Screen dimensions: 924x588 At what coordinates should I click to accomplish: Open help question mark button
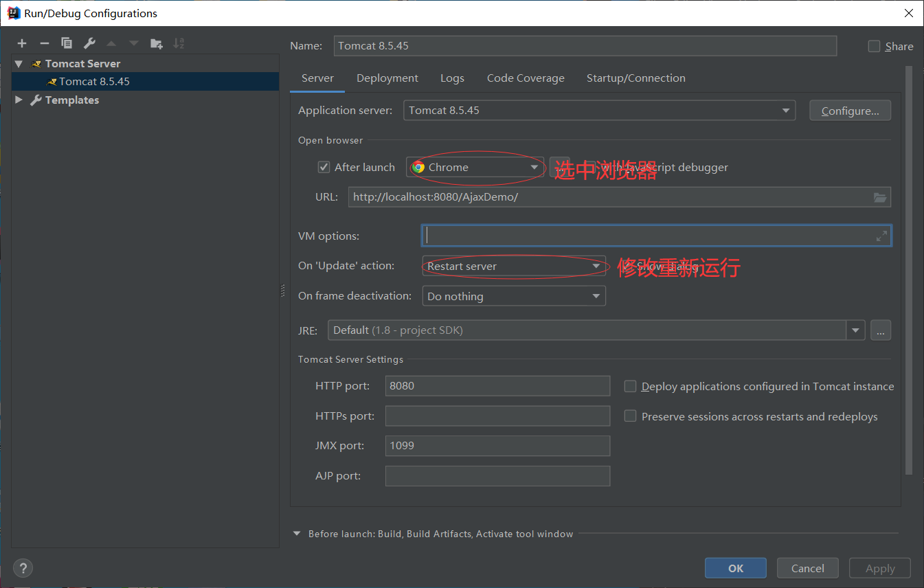pyautogui.click(x=23, y=568)
